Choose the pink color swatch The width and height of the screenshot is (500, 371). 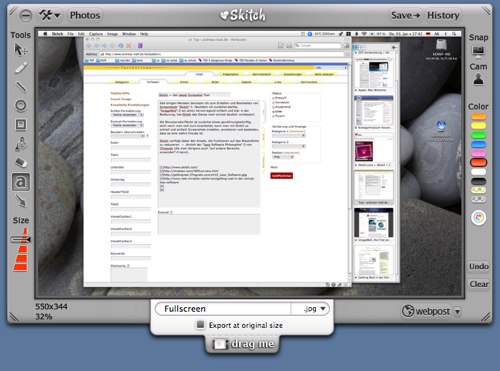(478, 153)
